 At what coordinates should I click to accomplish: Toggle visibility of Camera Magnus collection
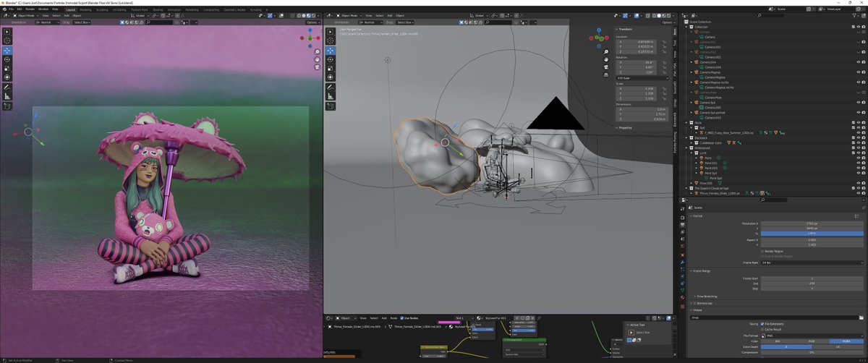point(858,72)
